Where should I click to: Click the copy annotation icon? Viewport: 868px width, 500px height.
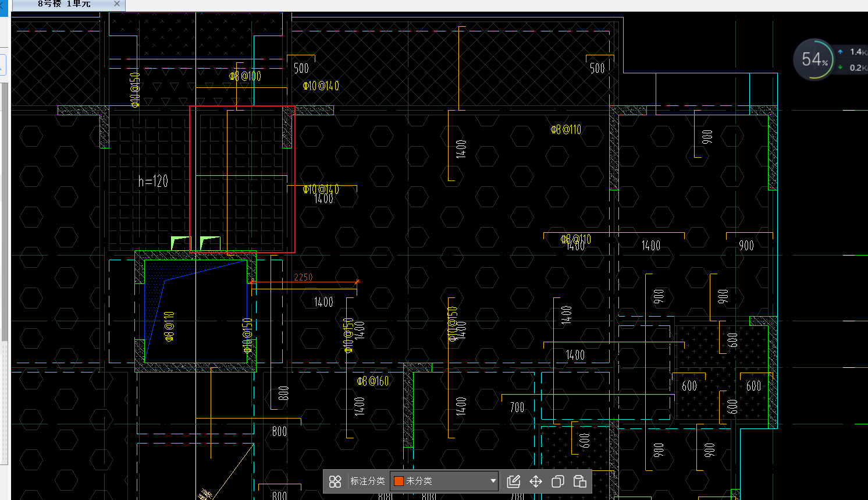[558, 481]
